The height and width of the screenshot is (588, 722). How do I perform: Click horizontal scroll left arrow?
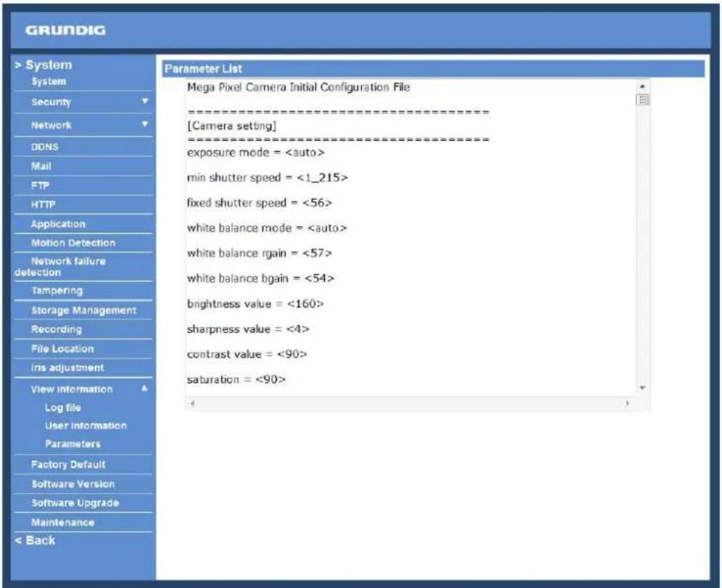[x=193, y=403]
